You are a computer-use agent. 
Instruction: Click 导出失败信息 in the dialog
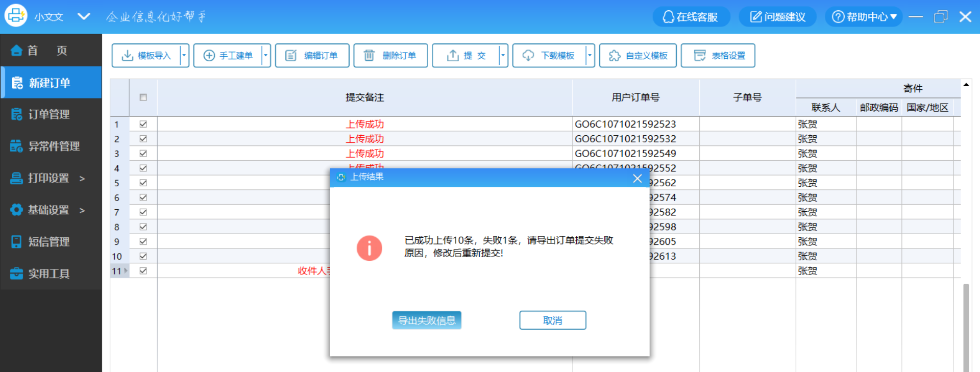tap(427, 320)
